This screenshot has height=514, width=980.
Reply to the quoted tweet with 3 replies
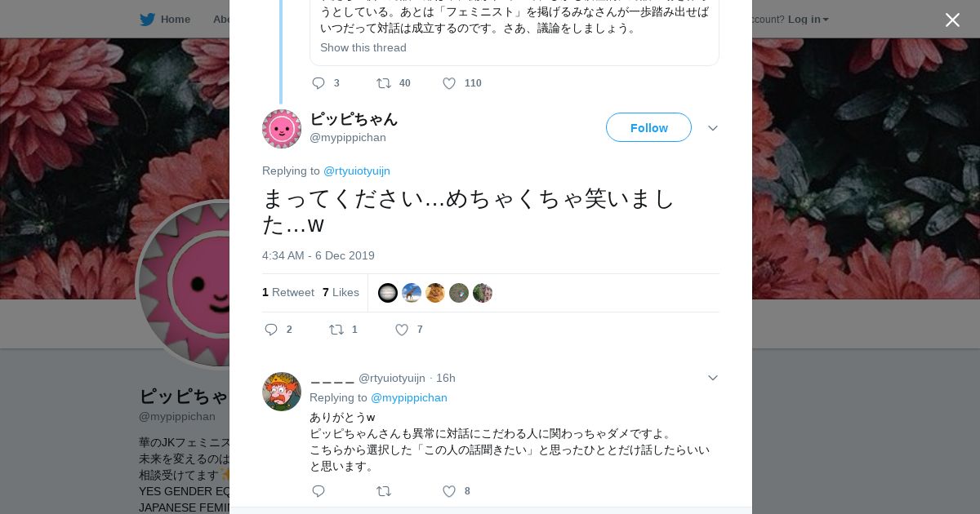[318, 83]
